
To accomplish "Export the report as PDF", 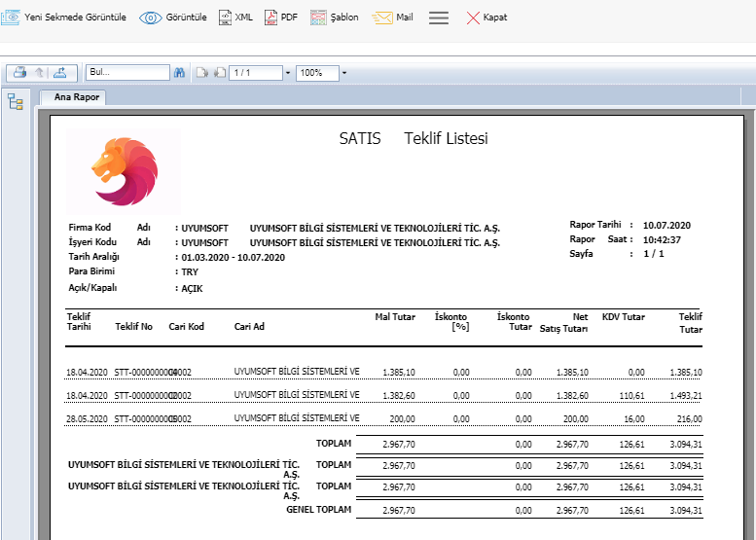I will tap(281, 18).
